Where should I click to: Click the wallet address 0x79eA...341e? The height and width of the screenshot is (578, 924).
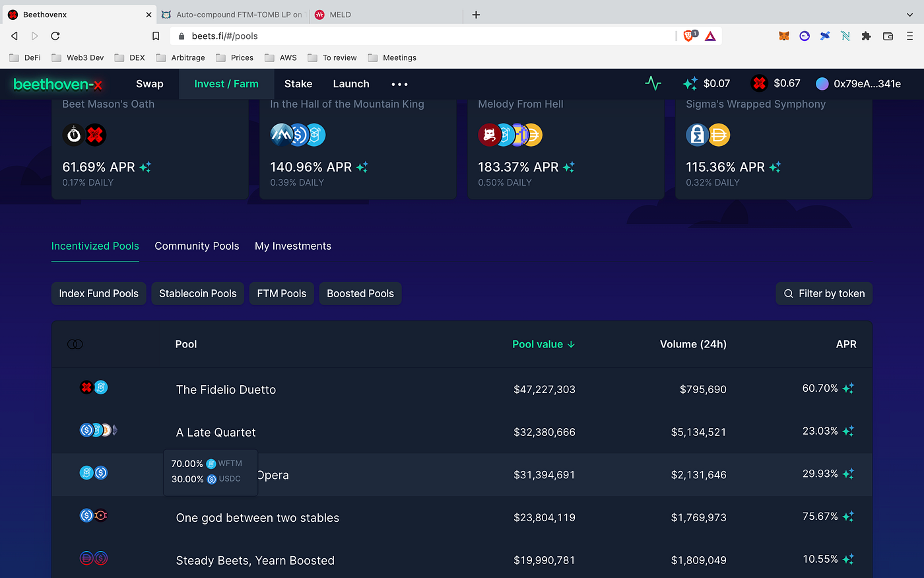click(867, 84)
